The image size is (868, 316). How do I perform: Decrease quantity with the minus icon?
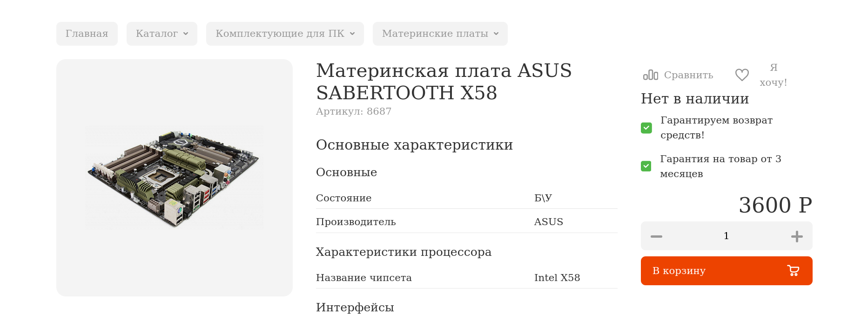point(656,236)
